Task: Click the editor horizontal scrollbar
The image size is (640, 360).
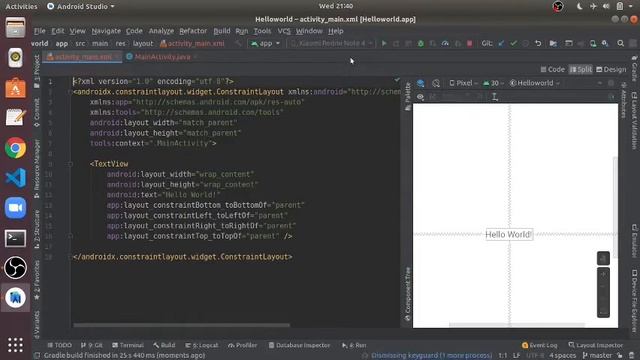Action: pyautogui.click(x=182, y=325)
